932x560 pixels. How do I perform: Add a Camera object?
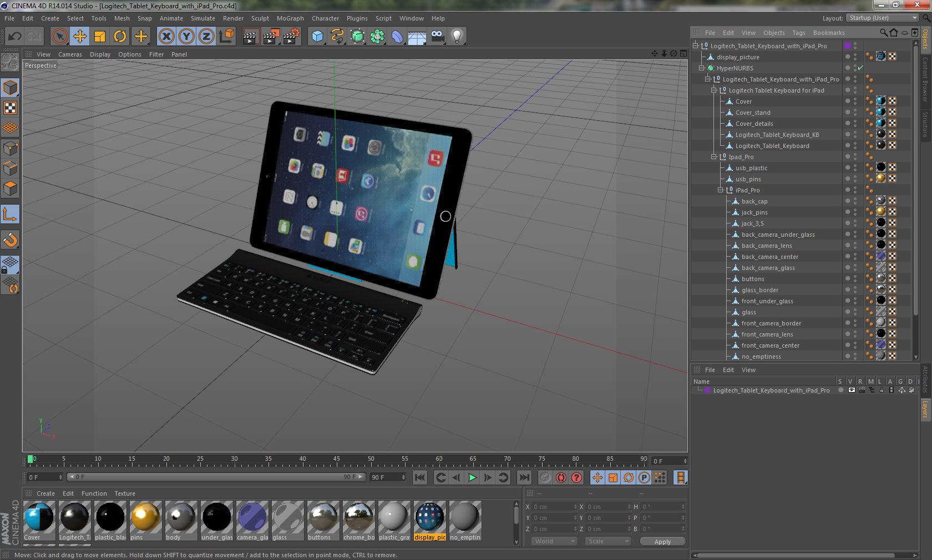pyautogui.click(x=437, y=37)
